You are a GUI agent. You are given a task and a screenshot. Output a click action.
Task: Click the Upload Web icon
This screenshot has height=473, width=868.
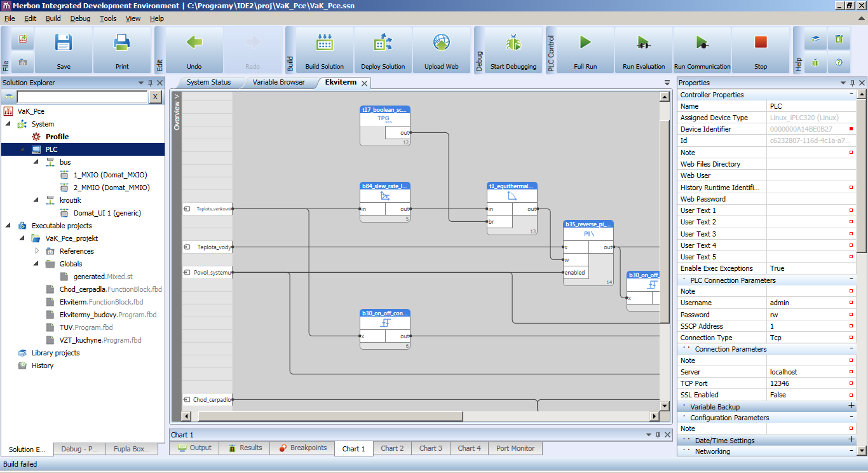click(x=442, y=50)
